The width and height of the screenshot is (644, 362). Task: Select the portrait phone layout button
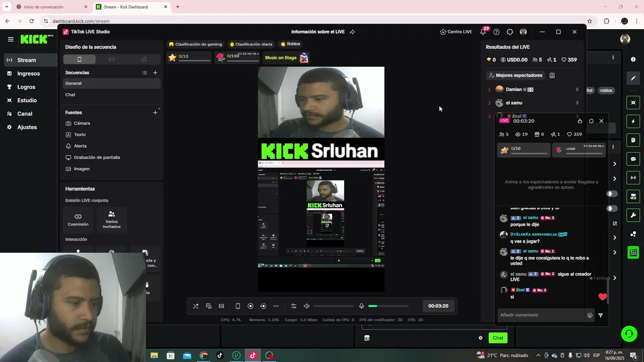coord(79,59)
